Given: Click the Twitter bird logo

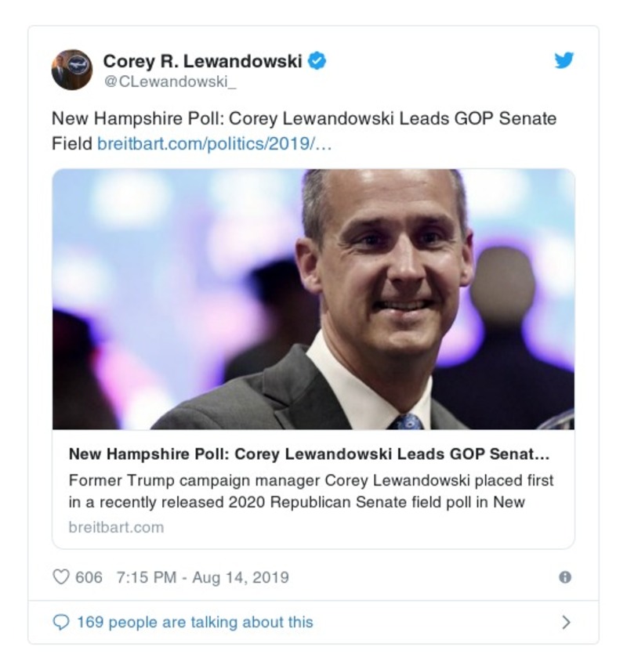Looking at the screenshot, I should [564, 60].
